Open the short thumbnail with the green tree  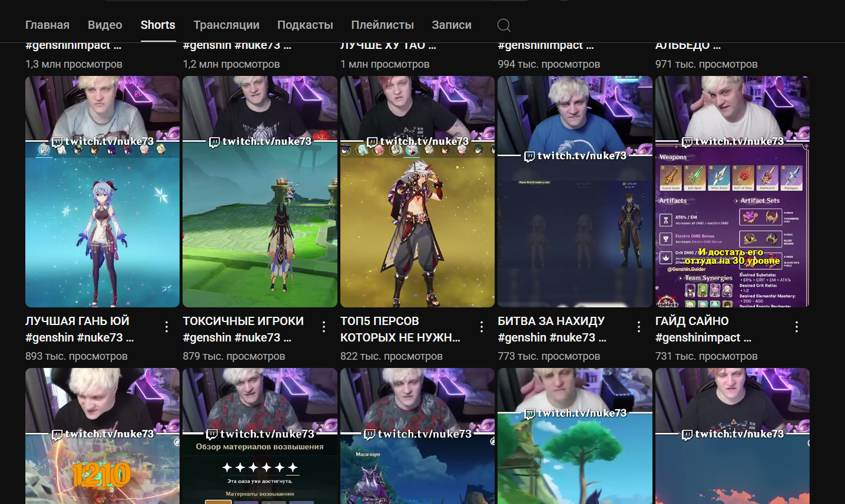(575, 436)
